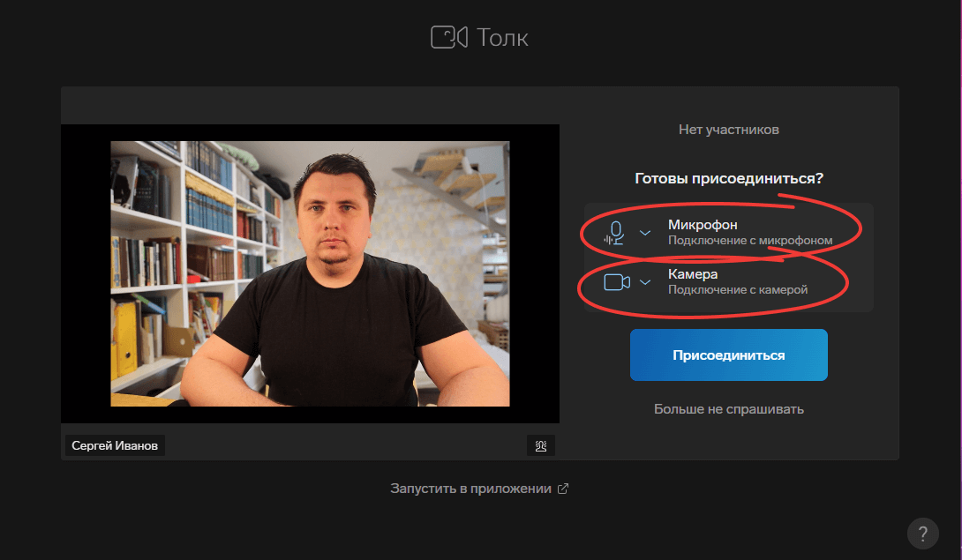The height and width of the screenshot is (560, 962).
Task: Toggle the microphone icon
Action: coord(616,232)
